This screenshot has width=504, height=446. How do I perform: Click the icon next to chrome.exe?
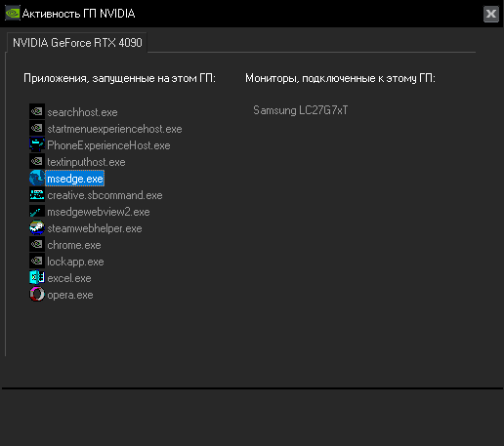[37, 245]
